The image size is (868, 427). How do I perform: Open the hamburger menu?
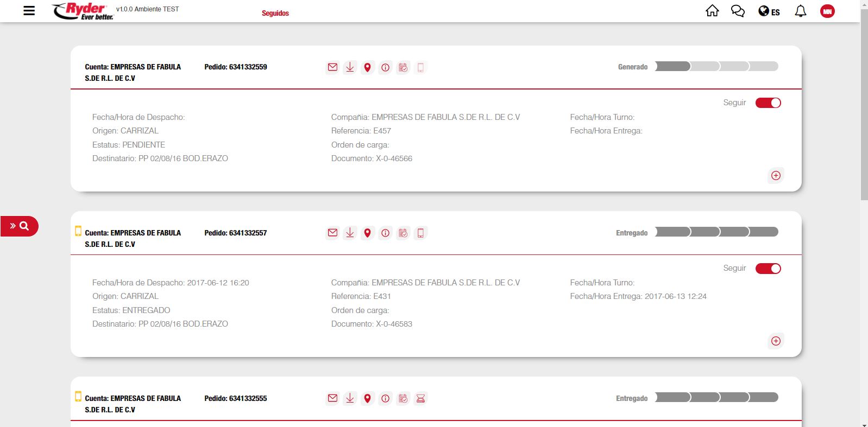coord(29,11)
